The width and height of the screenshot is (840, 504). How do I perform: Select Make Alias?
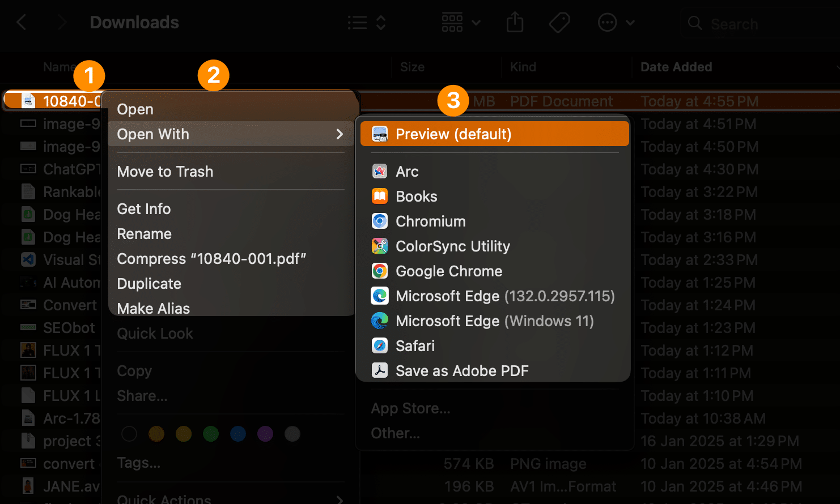[x=231, y=309]
